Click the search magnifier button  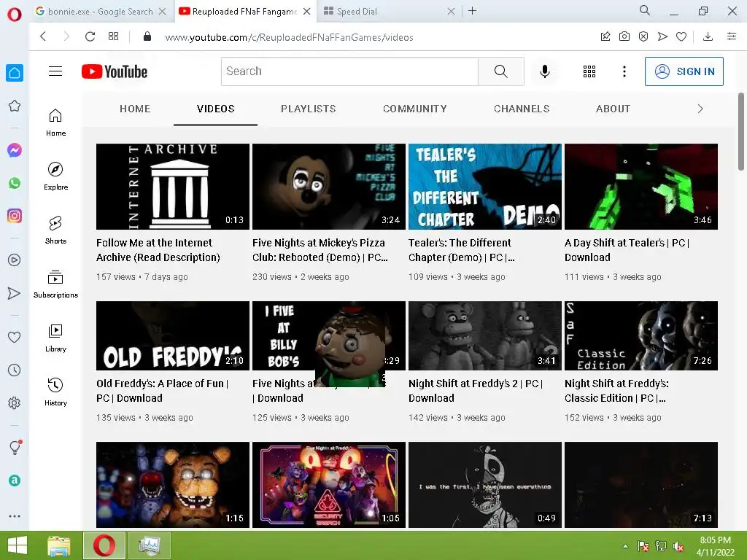(x=500, y=71)
